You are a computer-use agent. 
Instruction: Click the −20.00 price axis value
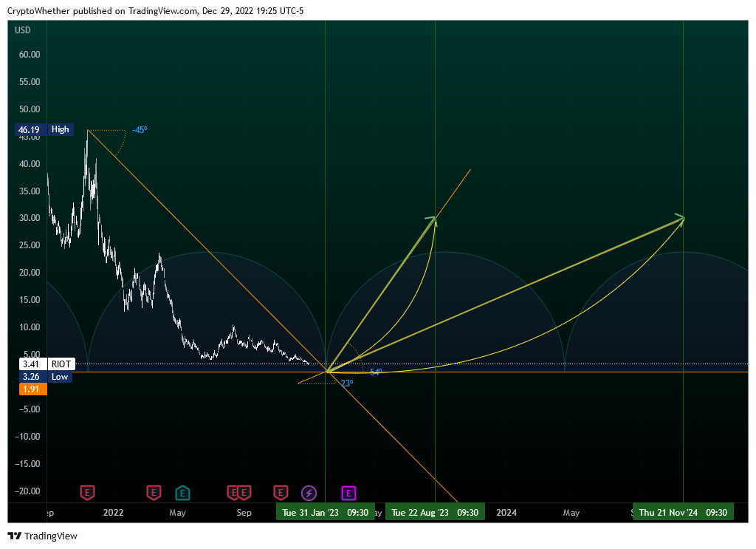pos(27,491)
